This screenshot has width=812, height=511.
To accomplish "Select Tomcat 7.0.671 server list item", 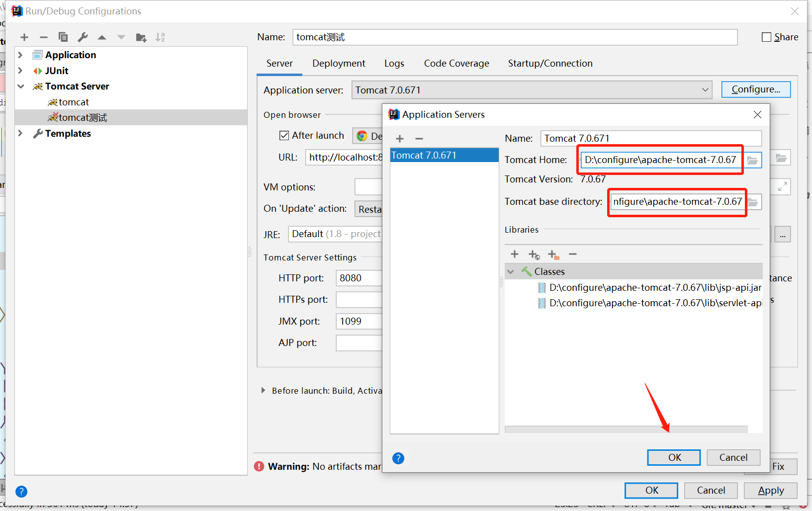I will click(x=444, y=156).
